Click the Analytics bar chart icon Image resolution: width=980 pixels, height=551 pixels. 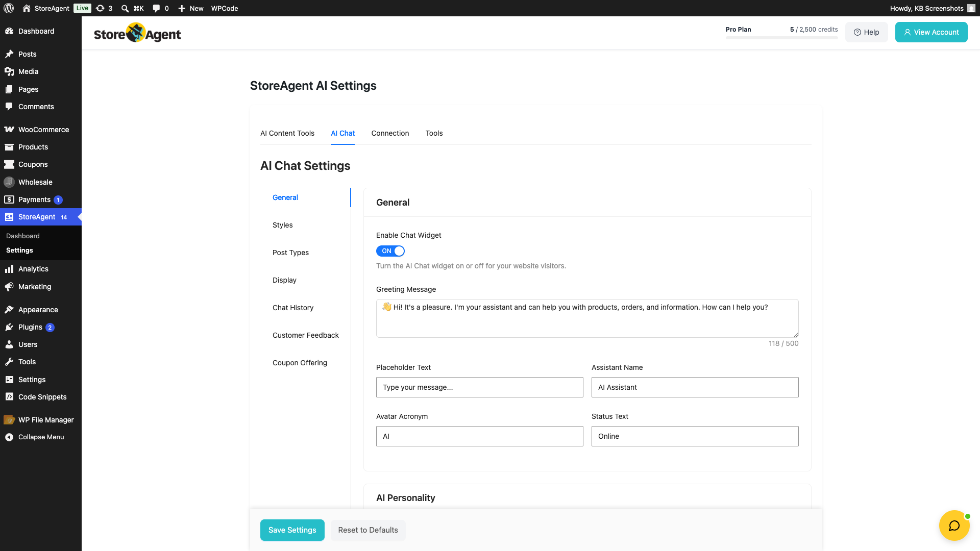click(9, 269)
